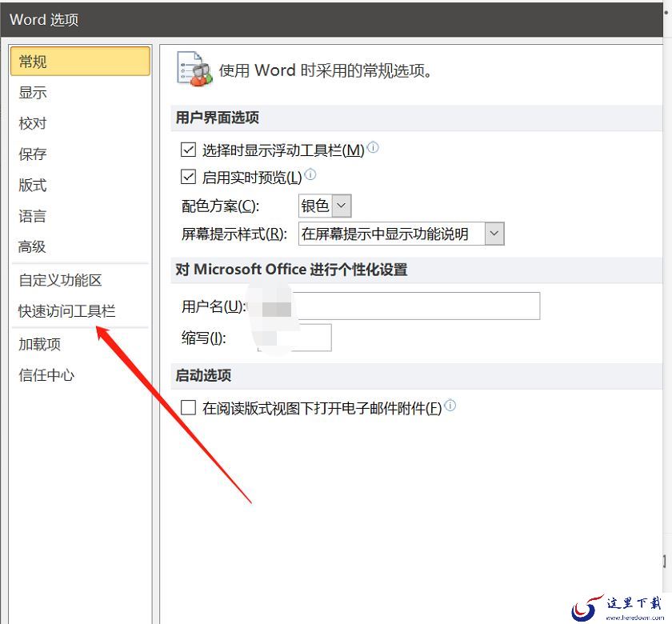Click info icon next to 启用实时预览
The image size is (672, 624).
tap(310, 174)
